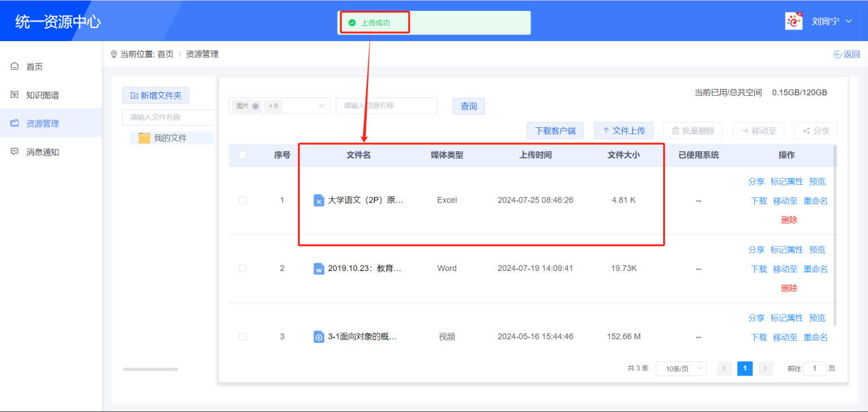Click the horizontal scrollbar under folder tree

150,370
